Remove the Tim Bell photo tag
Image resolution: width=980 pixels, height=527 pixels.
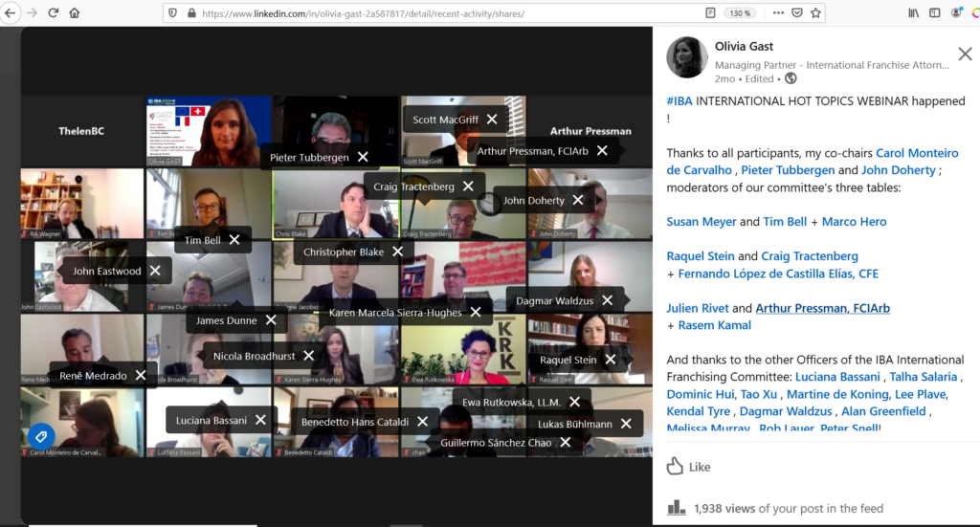click(x=234, y=240)
